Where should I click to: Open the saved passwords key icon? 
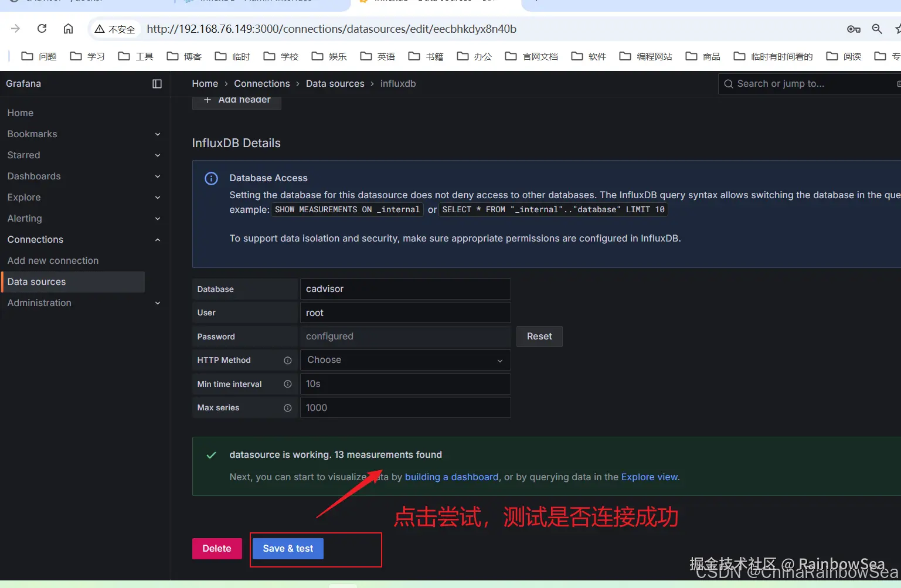(x=854, y=29)
